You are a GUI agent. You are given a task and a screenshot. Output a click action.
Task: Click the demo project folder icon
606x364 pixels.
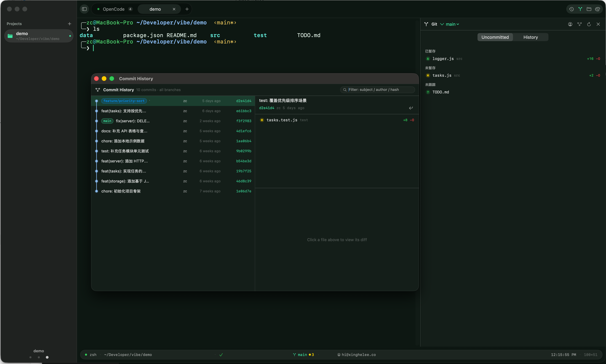10,36
